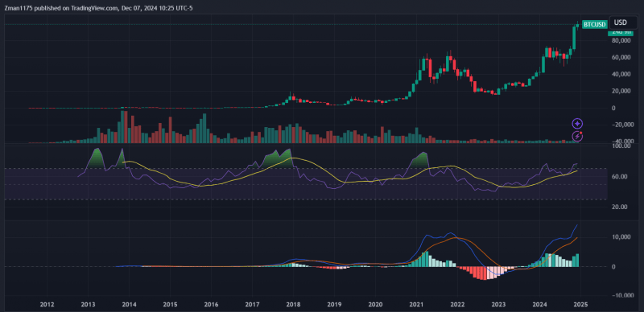Click the 2019 label on time axis
Screen dimensions: 644x312
coord(334,304)
